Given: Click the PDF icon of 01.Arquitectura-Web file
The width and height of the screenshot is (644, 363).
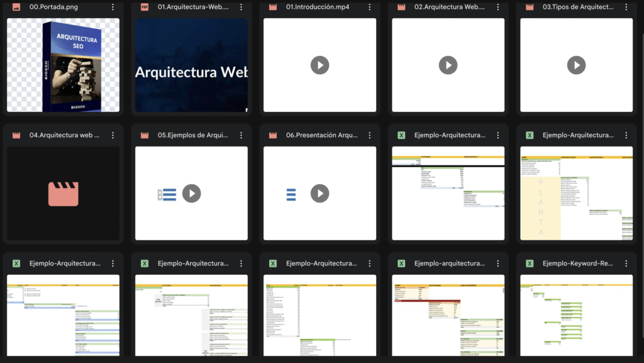Looking at the screenshot, I should pyautogui.click(x=145, y=7).
